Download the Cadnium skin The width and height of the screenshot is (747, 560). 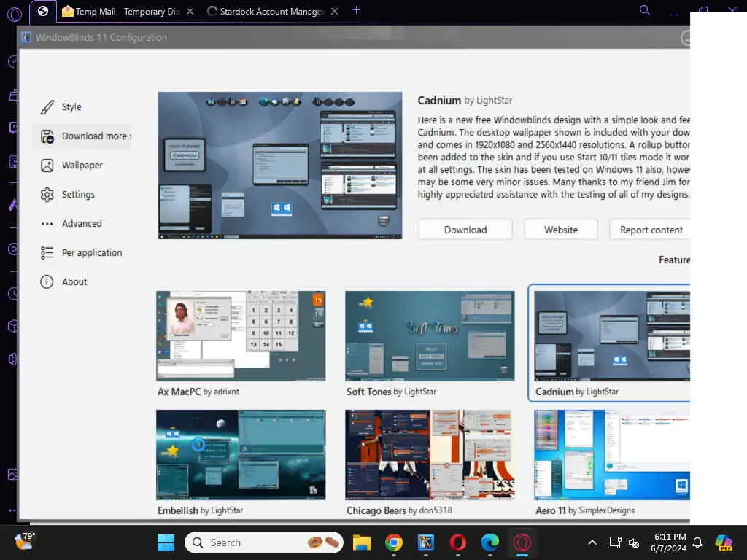[x=465, y=230]
